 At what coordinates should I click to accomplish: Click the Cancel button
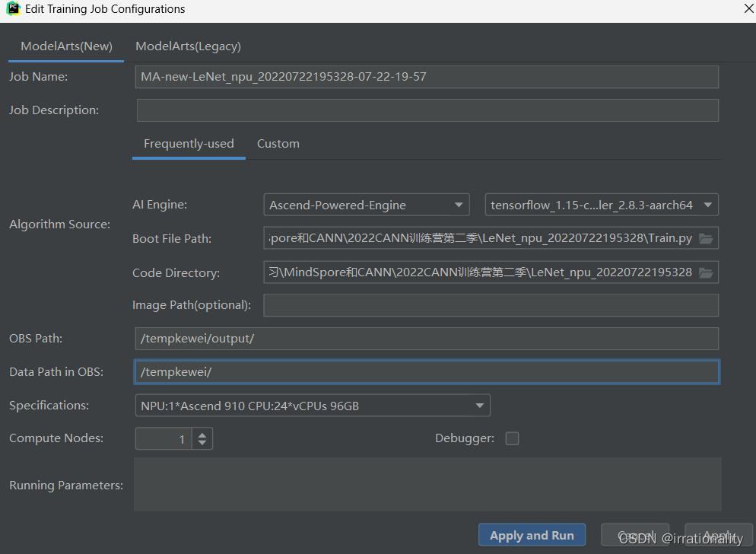pyautogui.click(x=635, y=535)
